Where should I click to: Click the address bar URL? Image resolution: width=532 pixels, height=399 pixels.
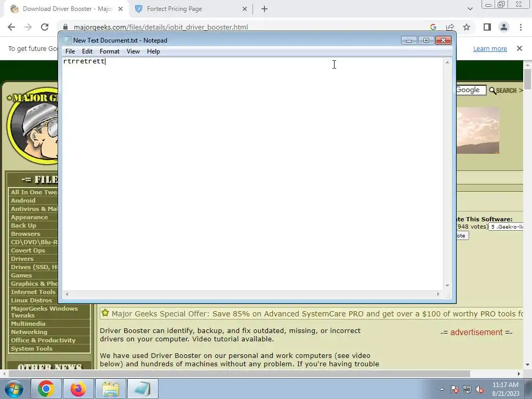click(161, 27)
